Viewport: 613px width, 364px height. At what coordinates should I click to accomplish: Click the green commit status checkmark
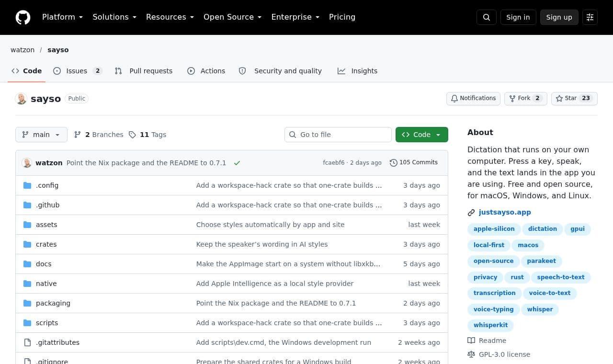click(237, 163)
